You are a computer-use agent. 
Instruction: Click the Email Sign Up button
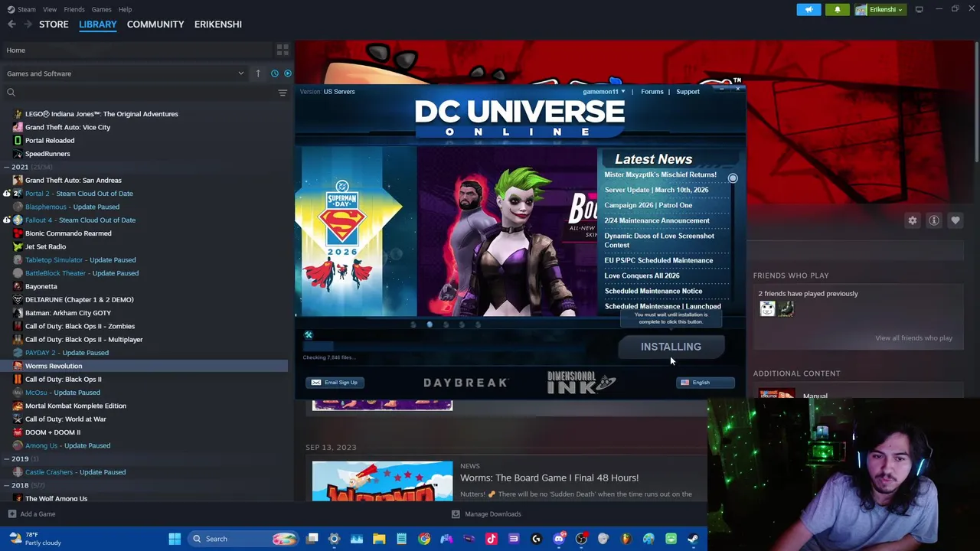(x=335, y=383)
